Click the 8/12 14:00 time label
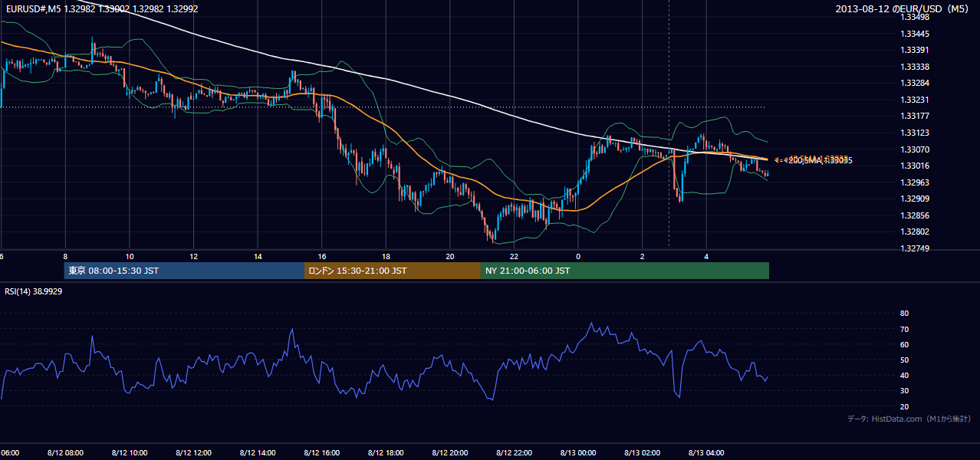The image size is (980, 460). [x=258, y=452]
